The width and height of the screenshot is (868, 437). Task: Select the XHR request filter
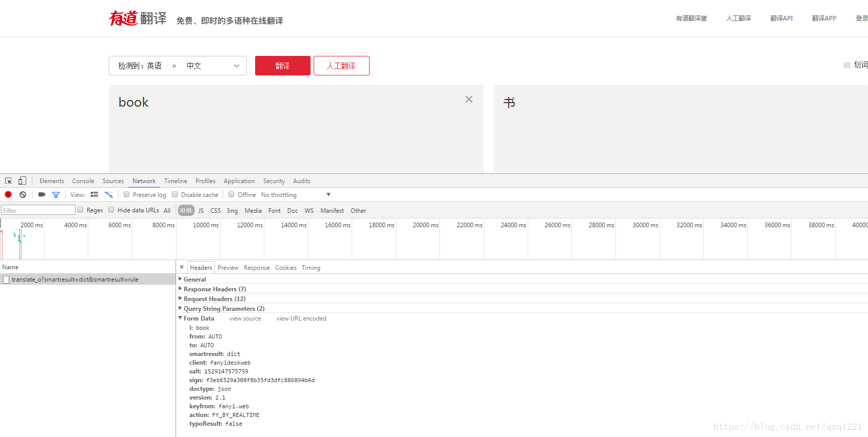[186, 211]
